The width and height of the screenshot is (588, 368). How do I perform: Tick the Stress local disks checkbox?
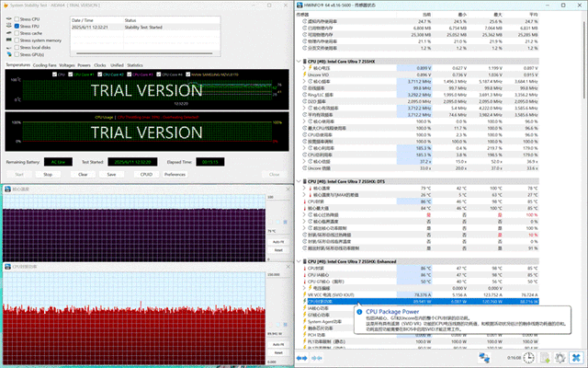17,47
